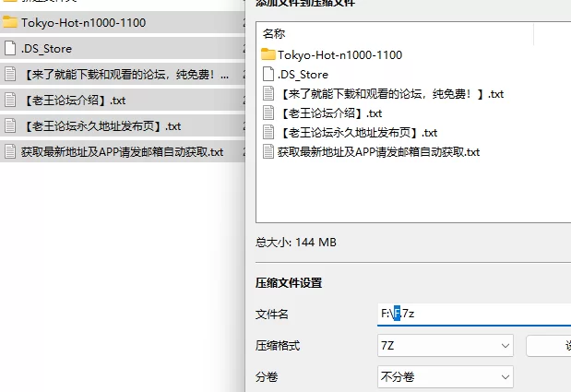Click Tokyo-Hot-n1000-1100 name in dialog list

tap(339, 55)
